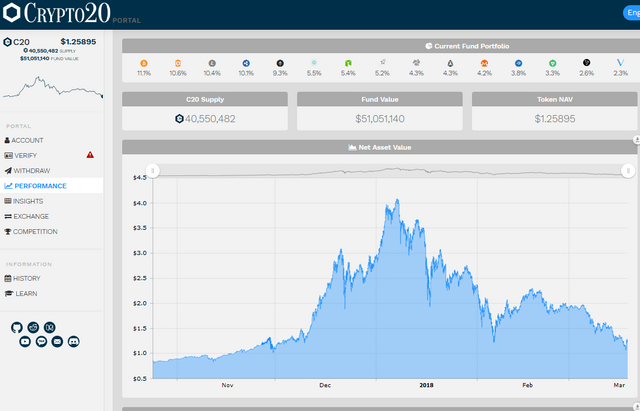The height and width of the screenshot is (411, 640).
Task: Click the $2.0 label on the y-axis
Action: (139, 303)
